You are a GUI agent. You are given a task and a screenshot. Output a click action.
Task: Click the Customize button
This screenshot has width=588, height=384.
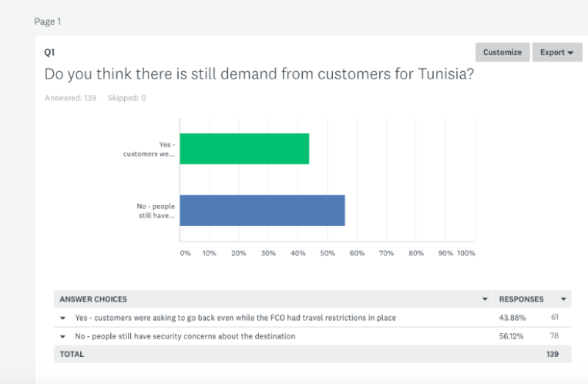click(x=502, y=52)
